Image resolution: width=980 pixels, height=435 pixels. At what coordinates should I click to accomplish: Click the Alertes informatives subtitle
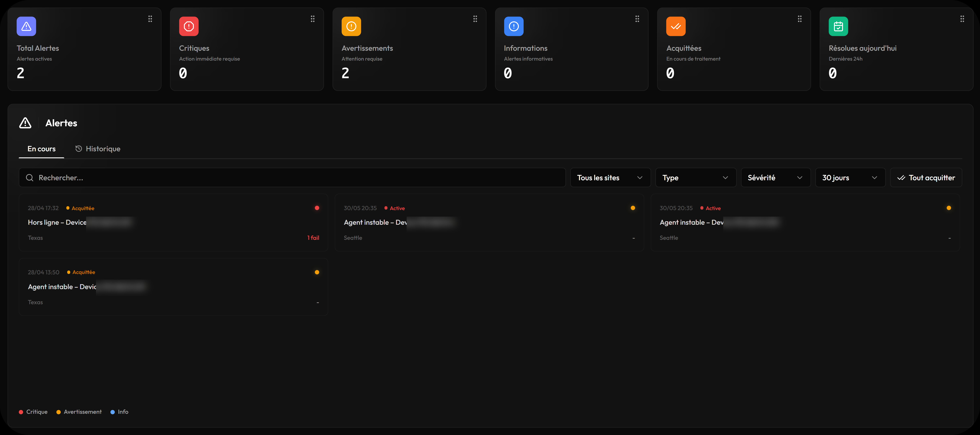click(x=528, y=59)
